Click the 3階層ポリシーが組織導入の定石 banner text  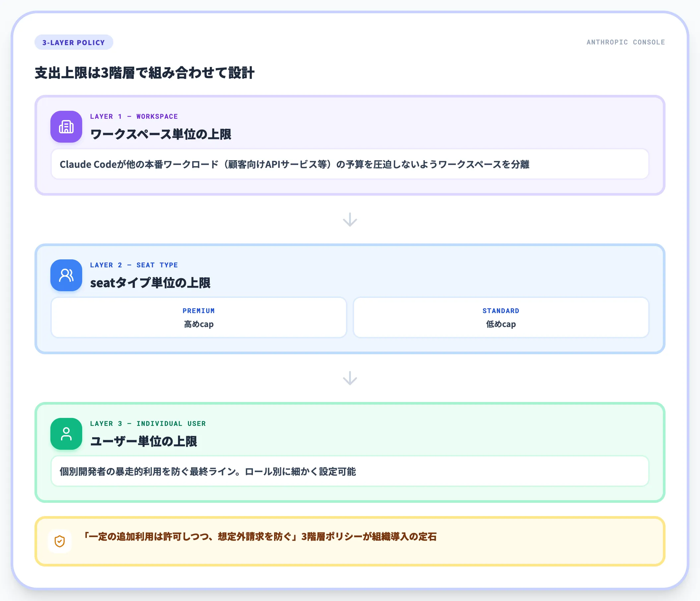pos(260,536)
